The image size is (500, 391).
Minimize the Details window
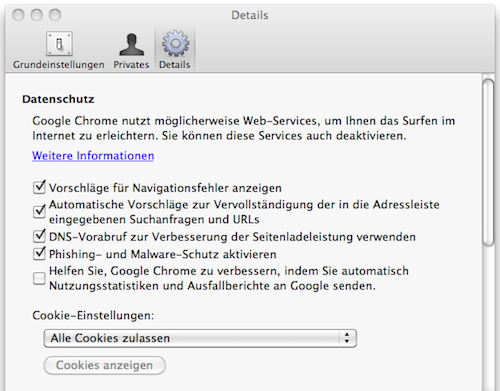37,15
